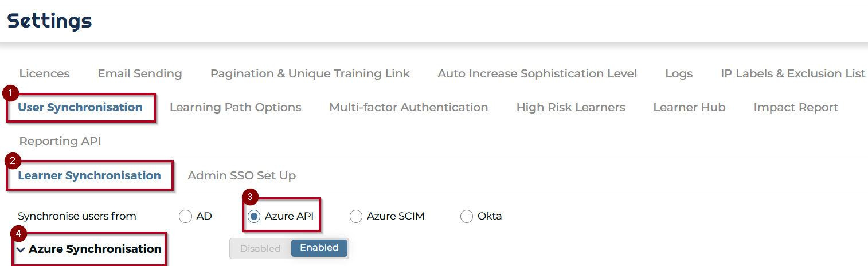Viewport: 868px width, 266px height.
Task: Go to Multi-factor Authentication tab
Action: 409,107
